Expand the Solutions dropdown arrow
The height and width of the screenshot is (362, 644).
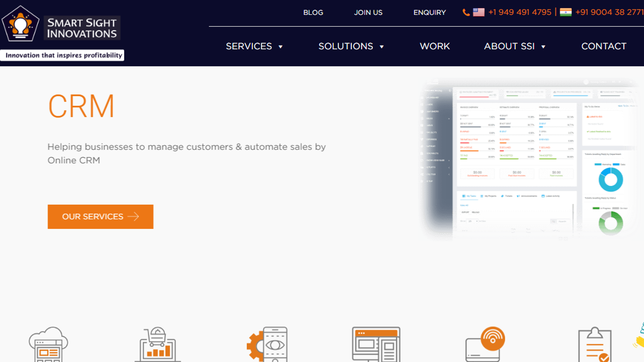[x=381, y=47]
